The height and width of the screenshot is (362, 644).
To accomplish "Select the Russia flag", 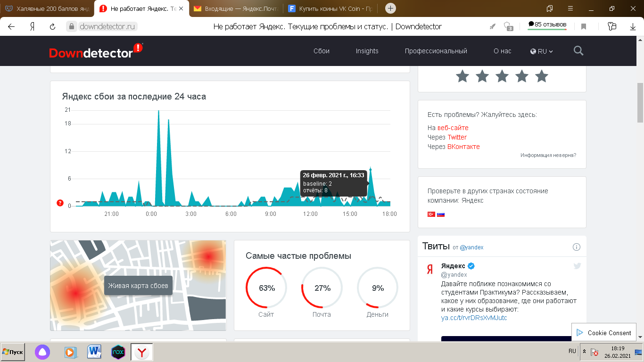I will [x=441, y=214].
